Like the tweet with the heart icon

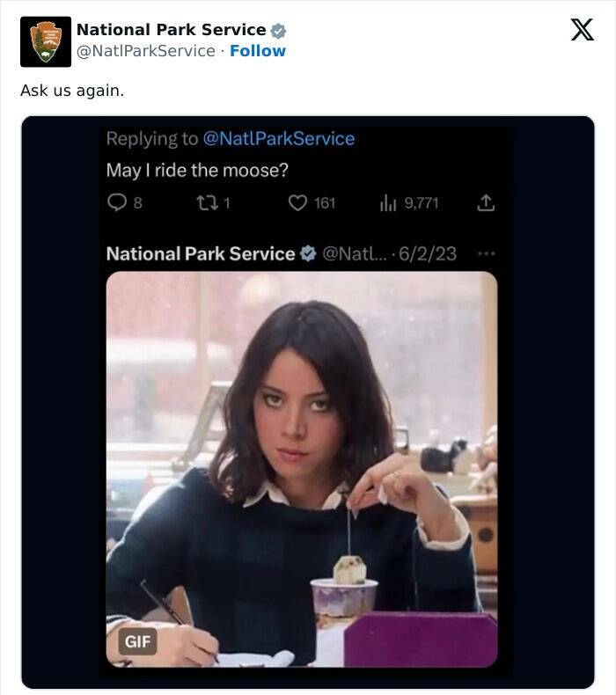coord(297,203)
